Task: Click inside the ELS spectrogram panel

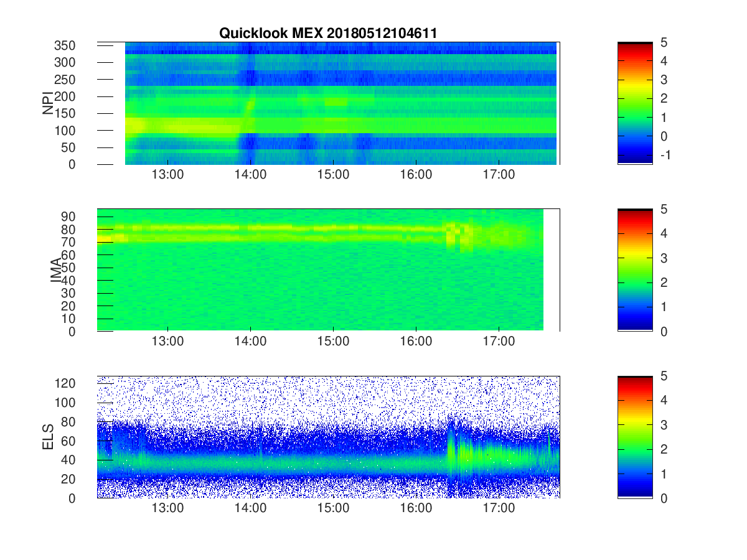Action: [328, 437]
